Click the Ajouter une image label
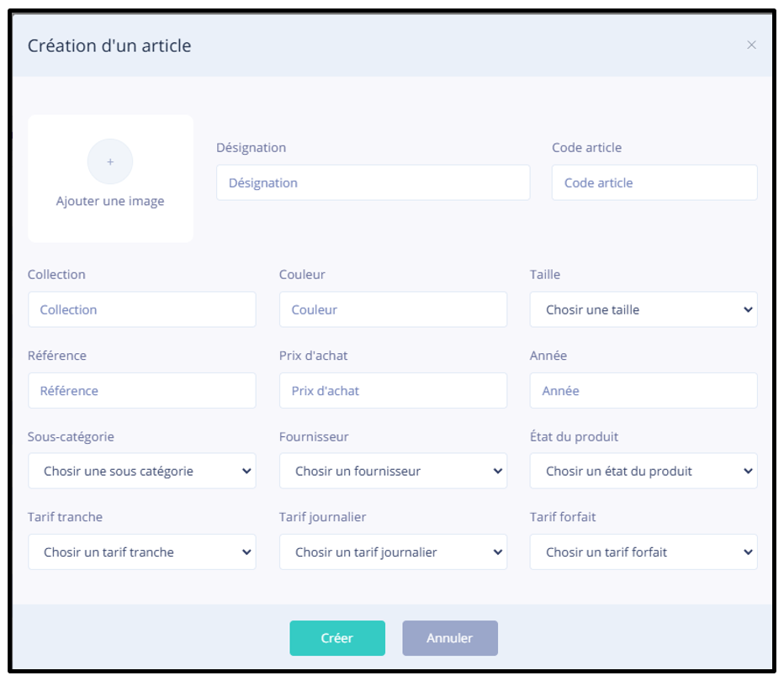The height and width of the screenshot is (681, 784). (110, 202)
